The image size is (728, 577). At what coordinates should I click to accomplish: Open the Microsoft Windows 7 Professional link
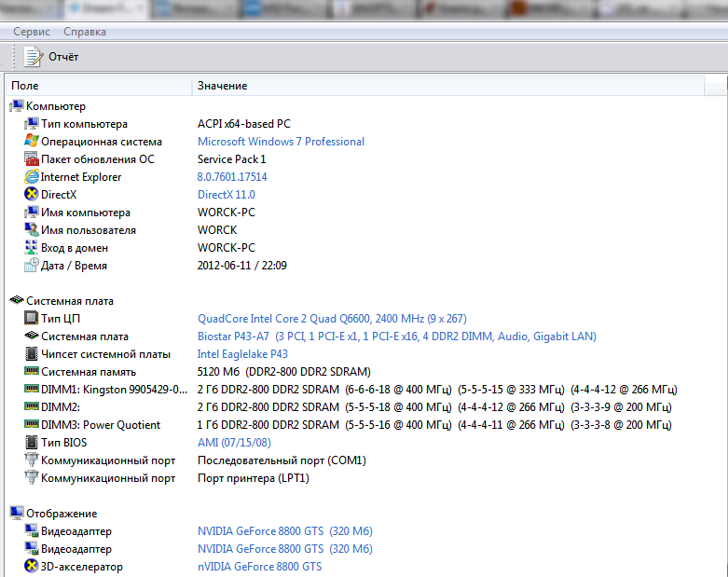tap(281, 142)
